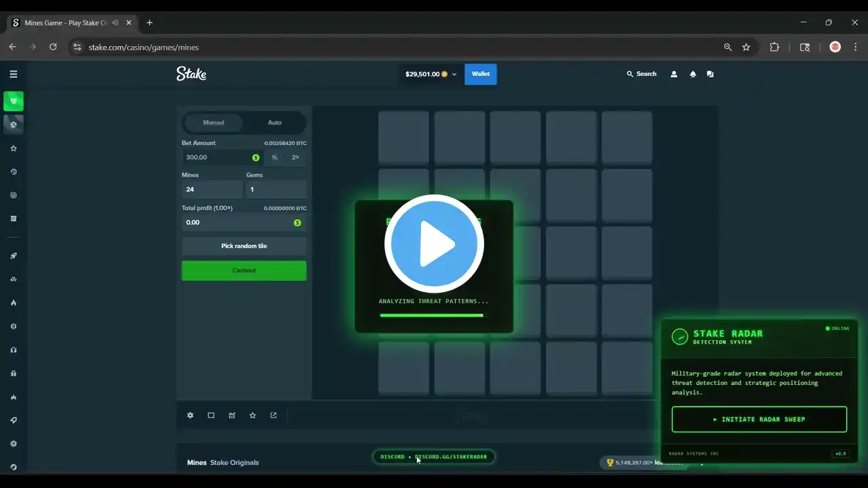Screen dimensions: 868x488
Task: Mute the tab via speaker icon
Action: point(115,23)
